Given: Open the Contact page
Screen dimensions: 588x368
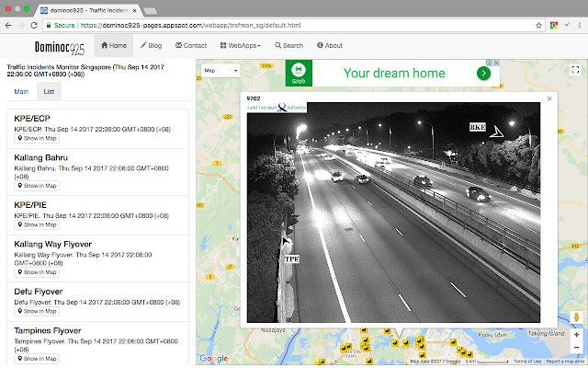Looking at the screenshot, I should (x=191, y=45).
